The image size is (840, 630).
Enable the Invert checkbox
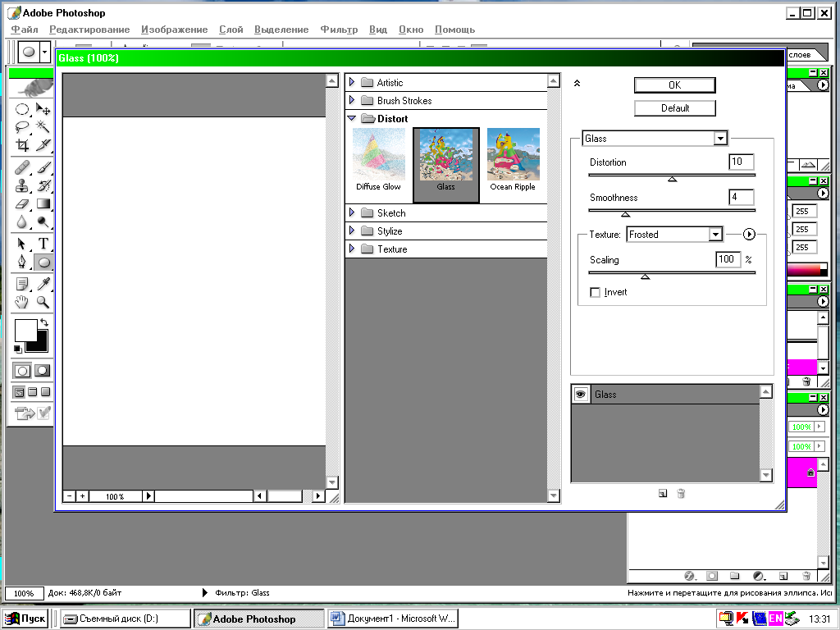point(595,293)
